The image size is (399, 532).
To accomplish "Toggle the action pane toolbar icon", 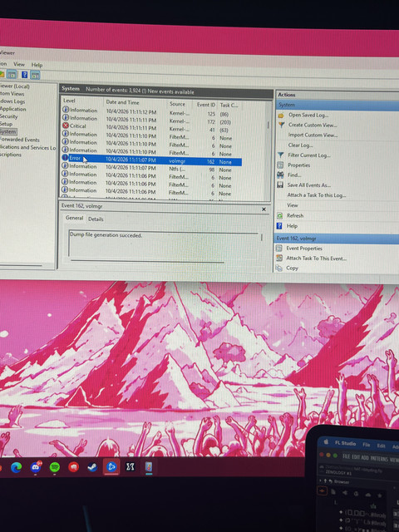I will coord(36,75).
